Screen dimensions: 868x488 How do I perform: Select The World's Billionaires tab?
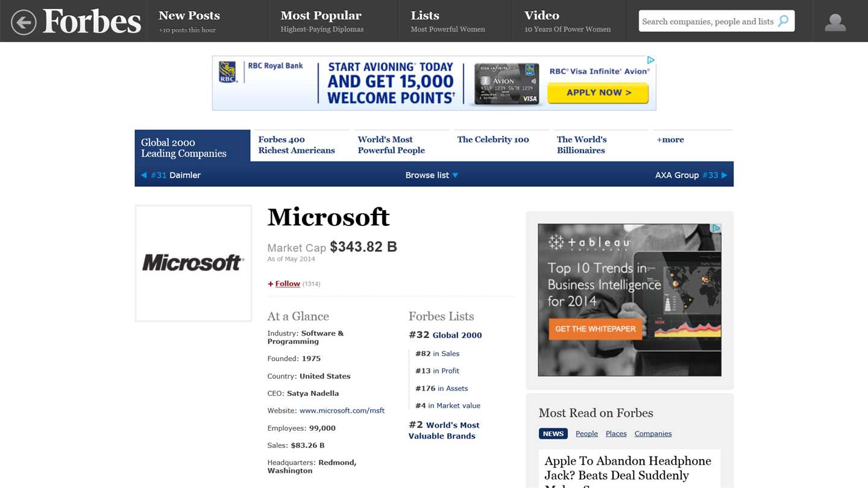582,145
